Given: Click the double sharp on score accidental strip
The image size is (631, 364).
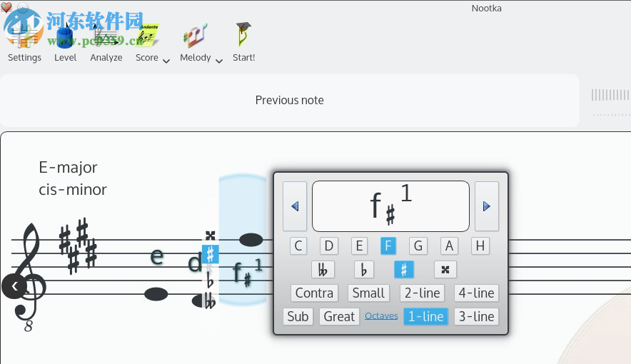Looking at the screenshot, I should (x=210, y=236).
